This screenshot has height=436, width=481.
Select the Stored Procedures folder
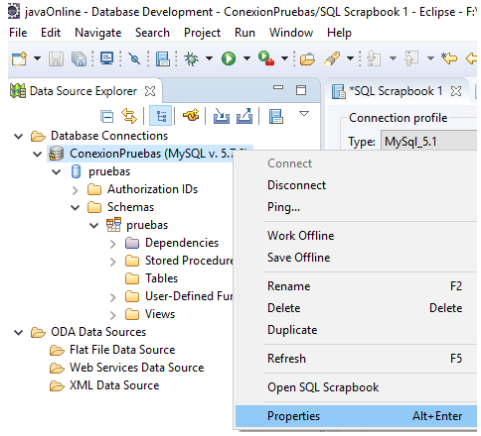(189, 261)
